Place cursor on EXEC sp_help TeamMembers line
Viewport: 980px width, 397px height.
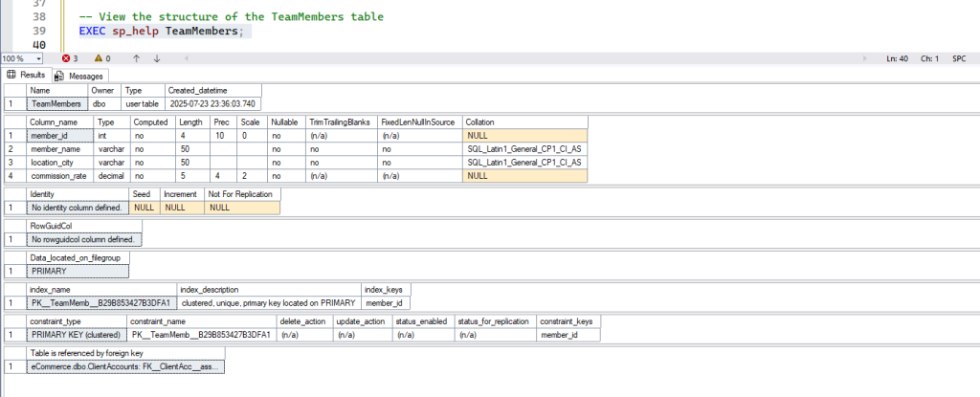click(x=165, y=32)
